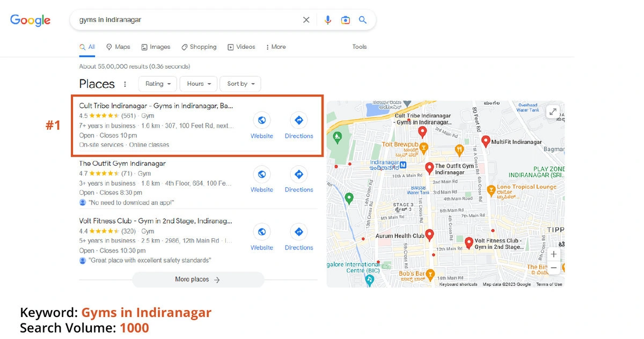Open the Volt Fitness Club listing title
This screenshot has width=644, height=339.
[x=156, y=221]
